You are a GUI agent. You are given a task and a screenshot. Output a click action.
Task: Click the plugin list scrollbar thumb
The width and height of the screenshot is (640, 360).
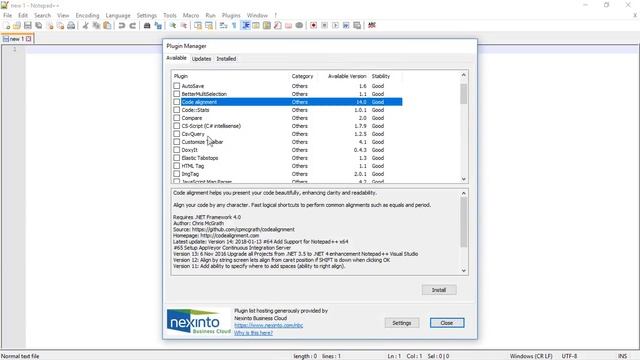463,94
